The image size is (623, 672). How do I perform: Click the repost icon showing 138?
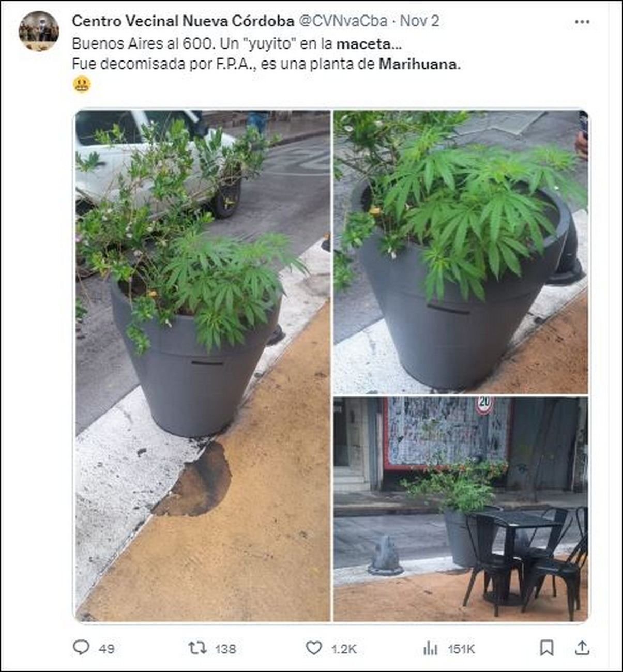[197, 648]
